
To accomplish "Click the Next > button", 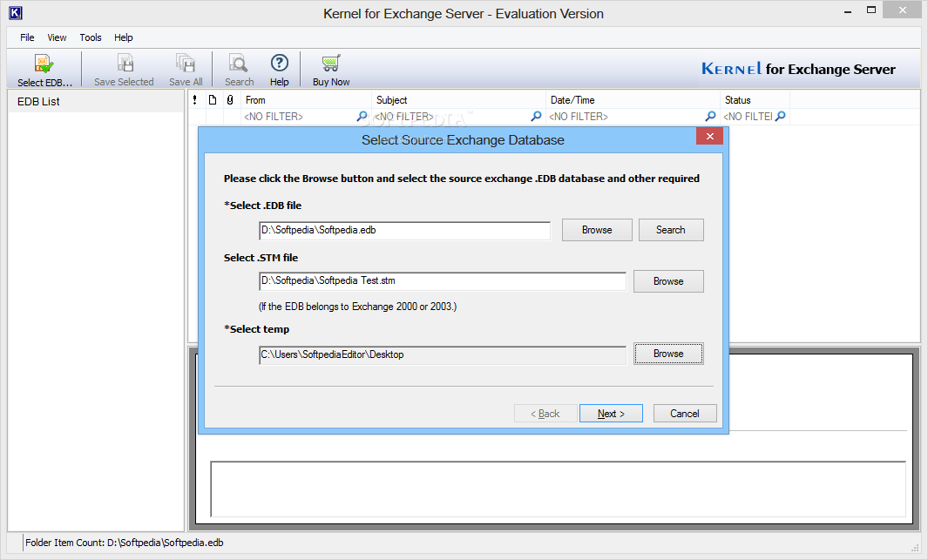I will point(612,414).
